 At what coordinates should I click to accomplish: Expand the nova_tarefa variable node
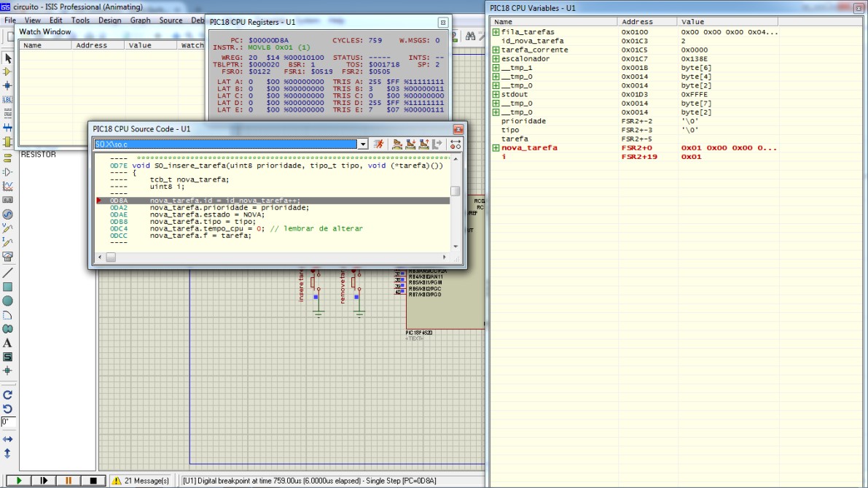(x=496, y=148)
